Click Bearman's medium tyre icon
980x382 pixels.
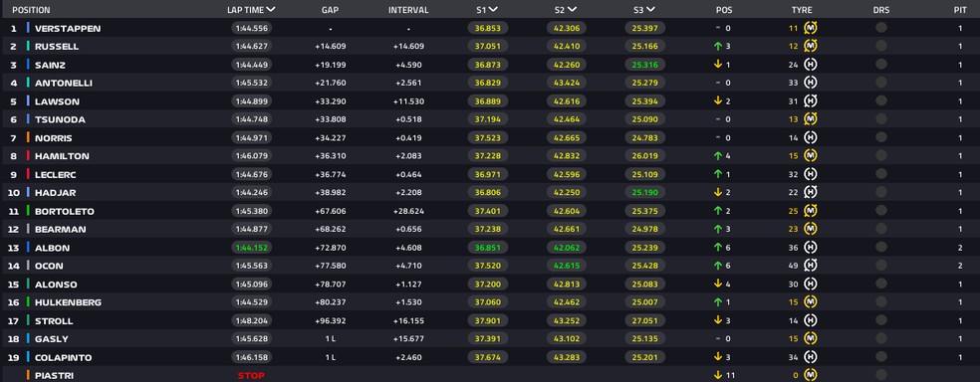(811, 229)
